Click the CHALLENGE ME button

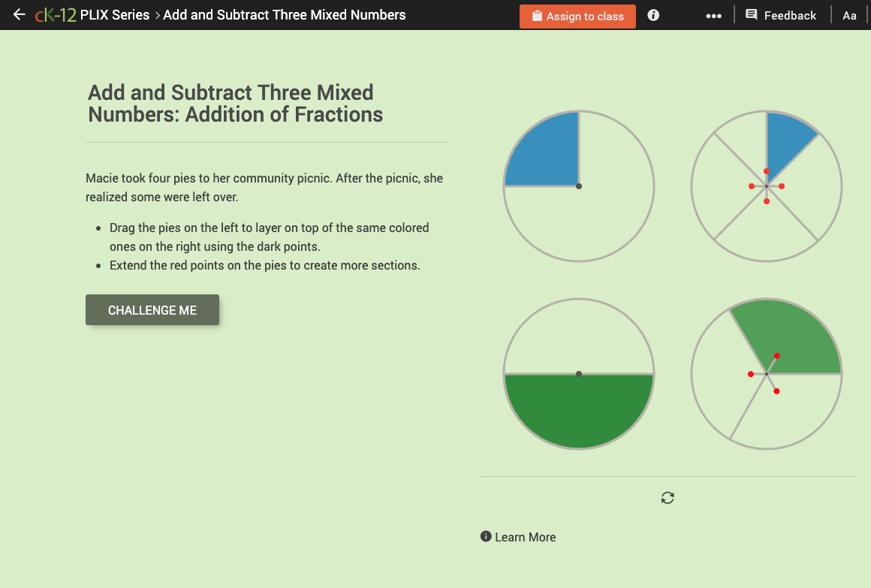152,309
